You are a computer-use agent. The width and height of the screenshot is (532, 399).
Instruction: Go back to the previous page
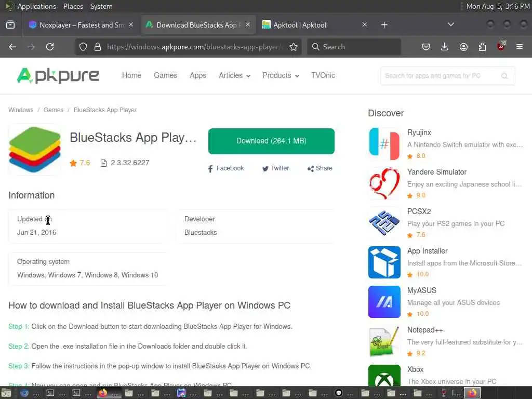[12, 47]
